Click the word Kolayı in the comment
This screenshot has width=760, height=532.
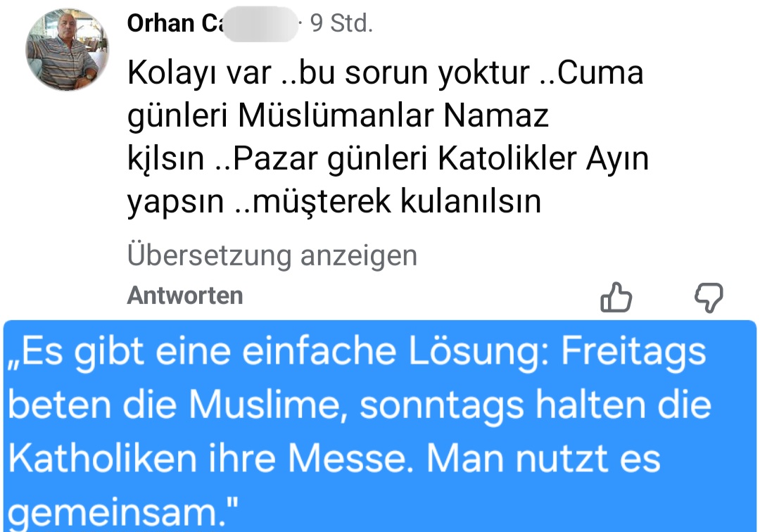pos(172,73)
